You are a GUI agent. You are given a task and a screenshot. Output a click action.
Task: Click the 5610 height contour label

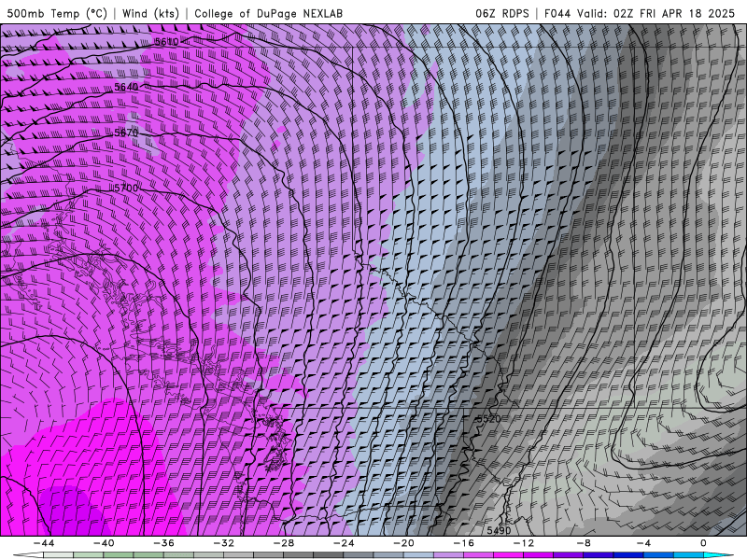pyautogui.click(x=167, y=42)
